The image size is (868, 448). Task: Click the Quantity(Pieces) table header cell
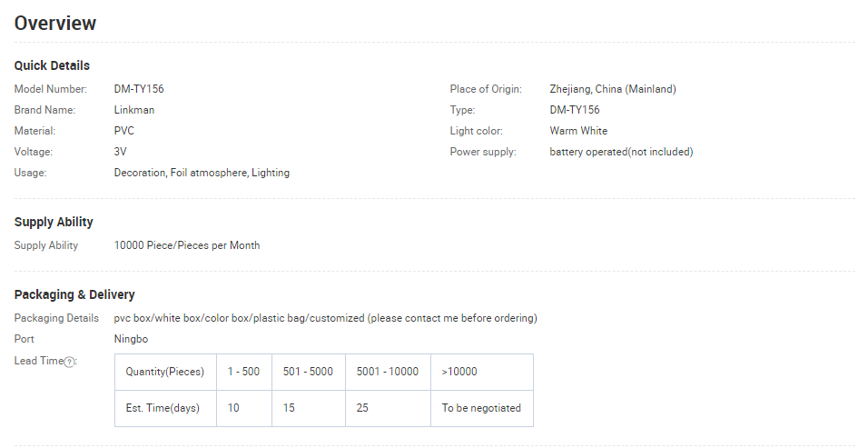pos(165,372)
